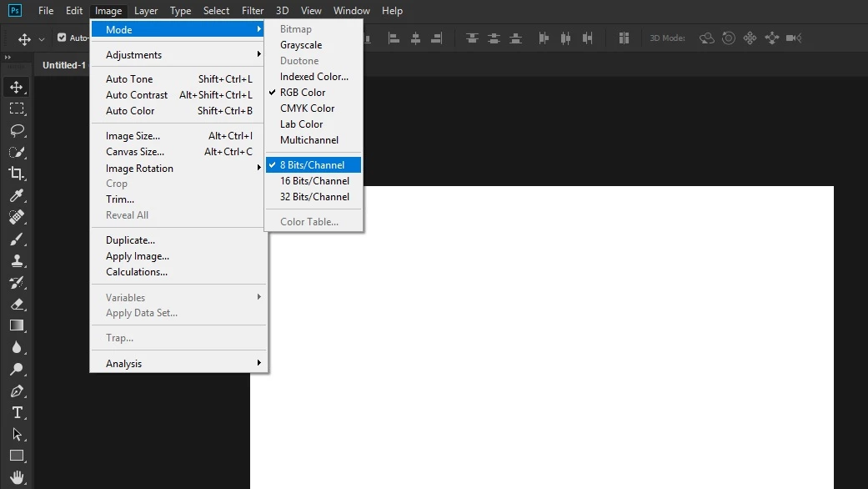Open the Edit menu
This screenshot has width=868, height=489.
74,11
